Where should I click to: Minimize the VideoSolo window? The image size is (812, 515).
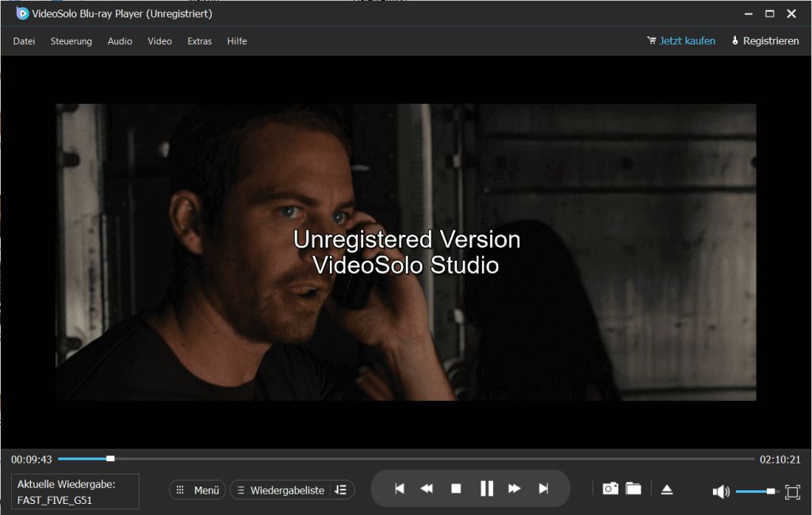(749, 14)
